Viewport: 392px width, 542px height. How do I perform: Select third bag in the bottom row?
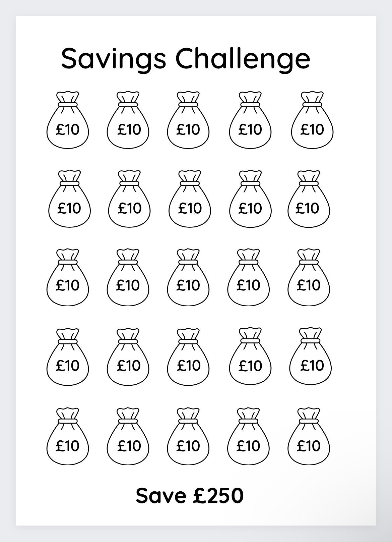tap(188, 436)
